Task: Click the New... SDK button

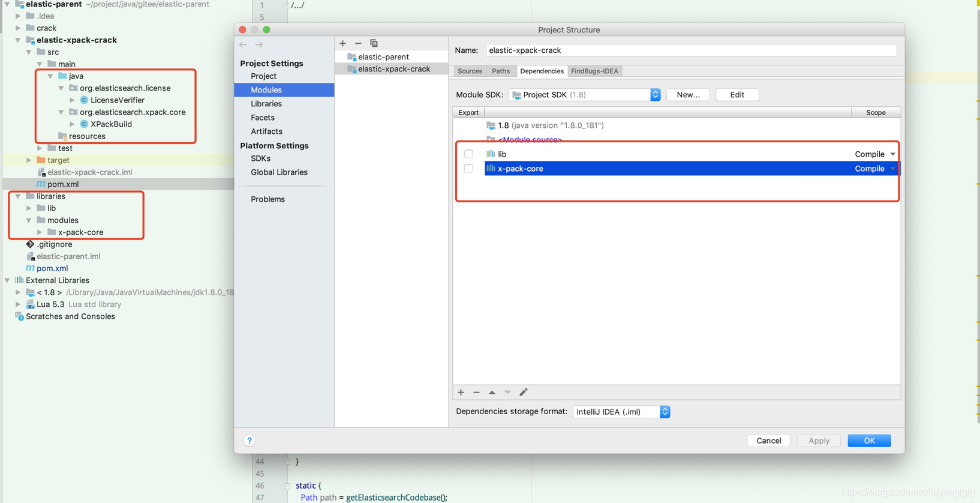Action: [x=688, y=95]
